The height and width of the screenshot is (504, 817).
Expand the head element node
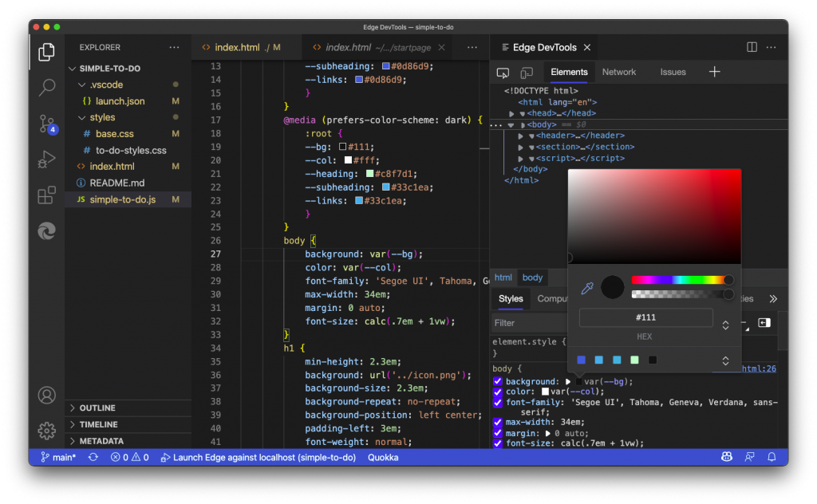tap(511, 113)
